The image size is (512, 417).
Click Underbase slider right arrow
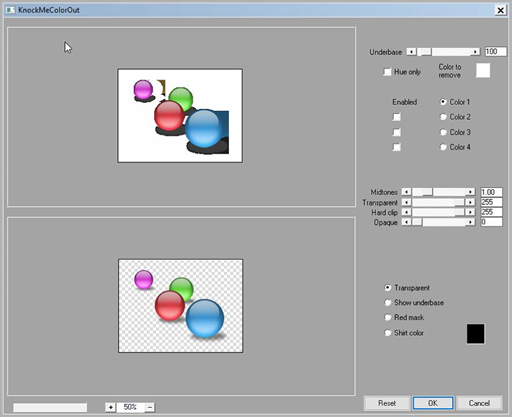475,52
